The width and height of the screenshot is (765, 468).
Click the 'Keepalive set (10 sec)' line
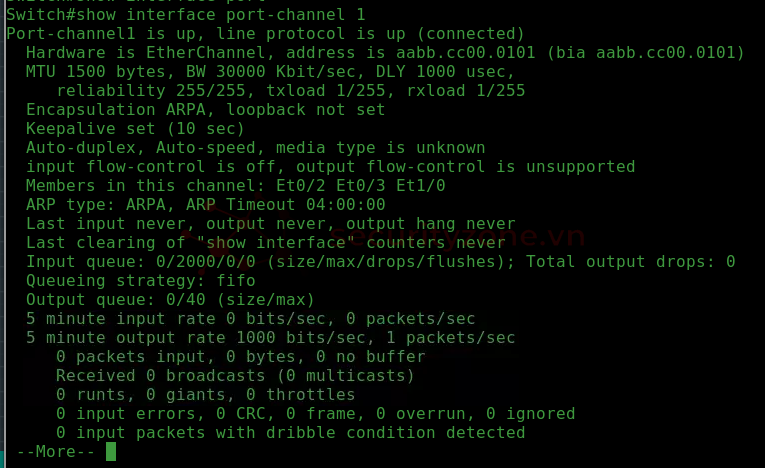[x=135, y=129]
